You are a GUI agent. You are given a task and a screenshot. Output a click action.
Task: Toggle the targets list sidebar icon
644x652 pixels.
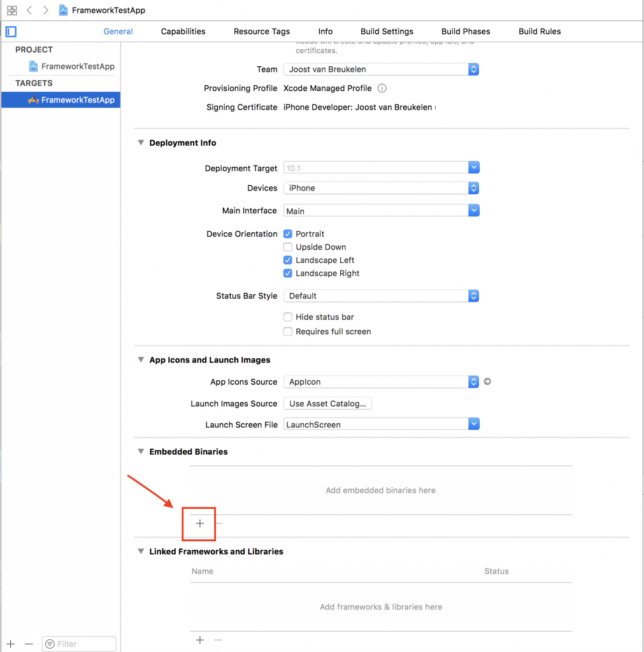pos(11,31)
